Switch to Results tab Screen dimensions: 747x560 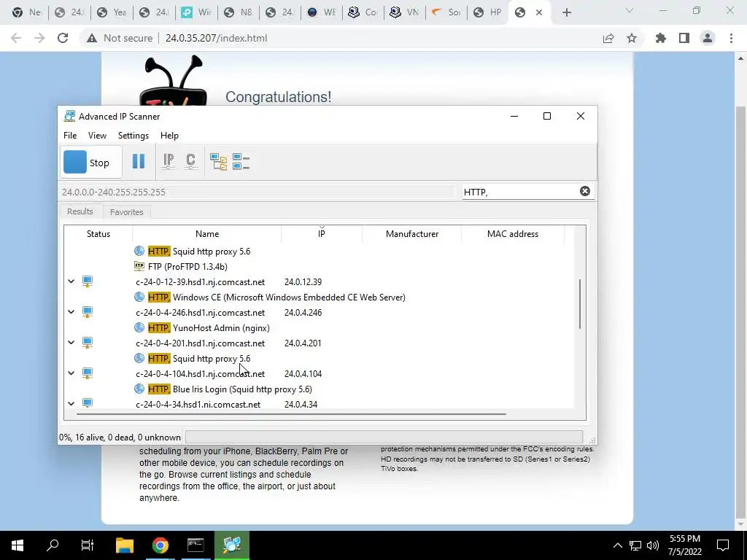(x=80, y=211)
